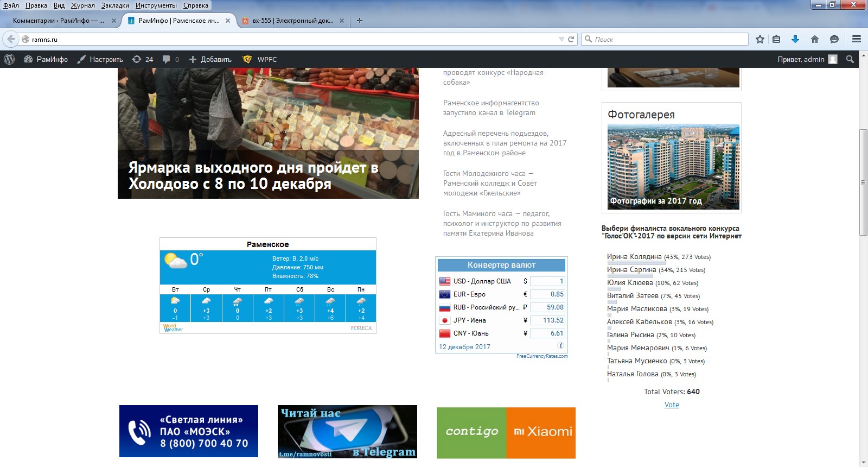
Task: Open the Foreca link in weather widget
Action: coord(361,328)
